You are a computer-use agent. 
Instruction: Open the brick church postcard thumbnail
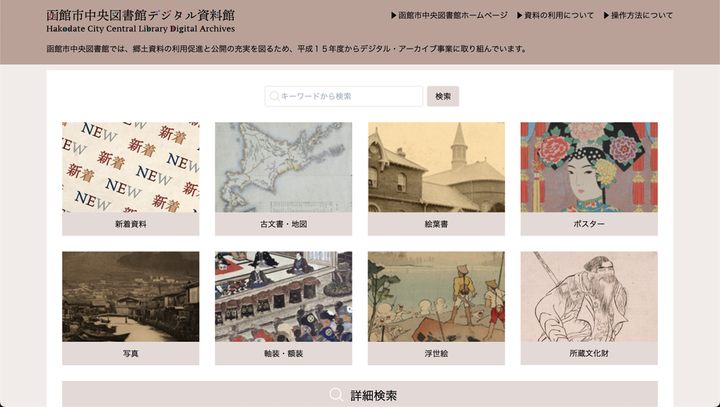(x=436, y=167)
